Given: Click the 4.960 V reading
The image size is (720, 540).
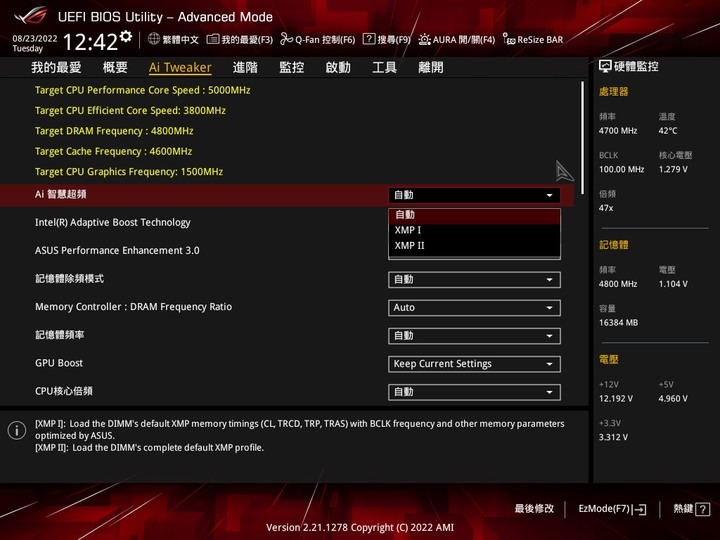Looking at the screenshot, I should point(673,399).
